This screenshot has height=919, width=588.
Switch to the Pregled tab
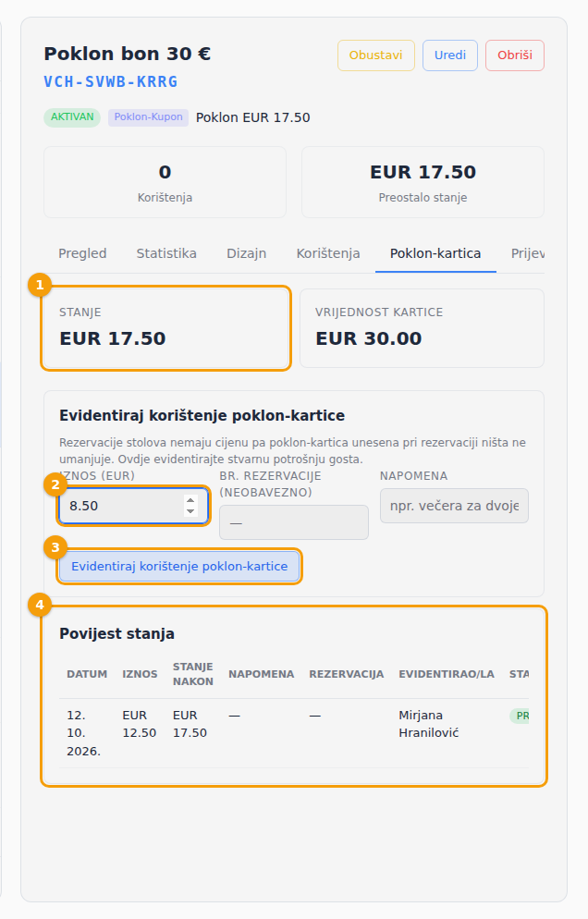click(82, 253)
